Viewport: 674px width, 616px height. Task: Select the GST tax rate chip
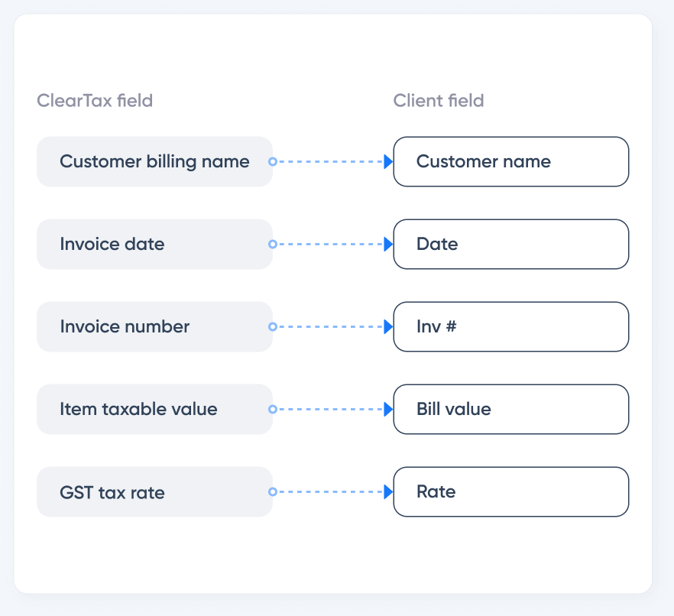point(154,491)
